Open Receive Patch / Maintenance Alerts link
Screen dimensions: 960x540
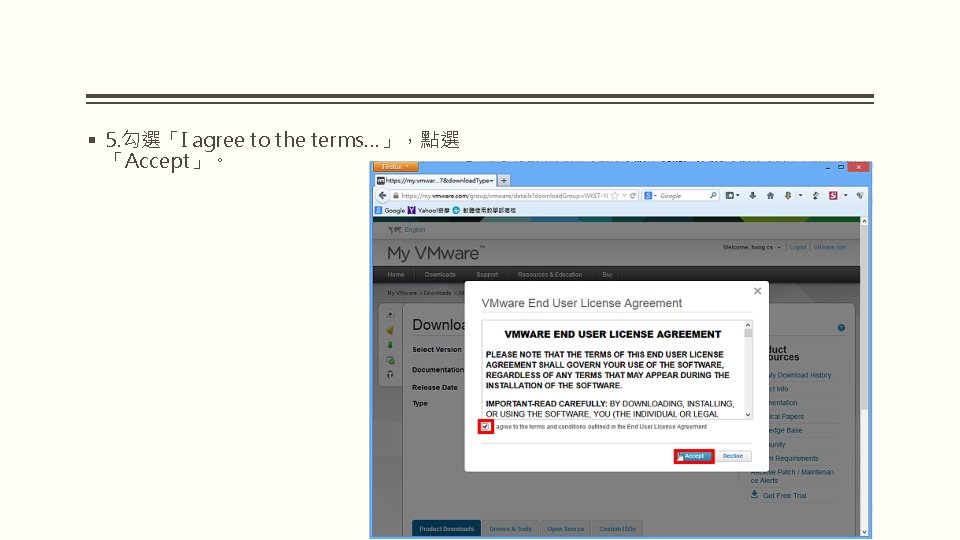(x=792, y=476)
